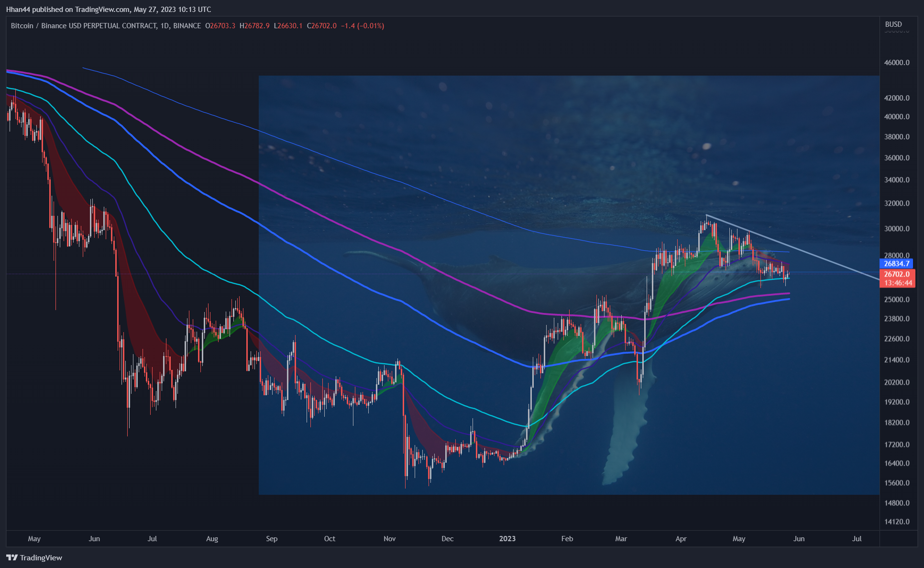Click the 19200.0 price axis label
The height and width of the screenshot is (568, 924).
point(897,402)
